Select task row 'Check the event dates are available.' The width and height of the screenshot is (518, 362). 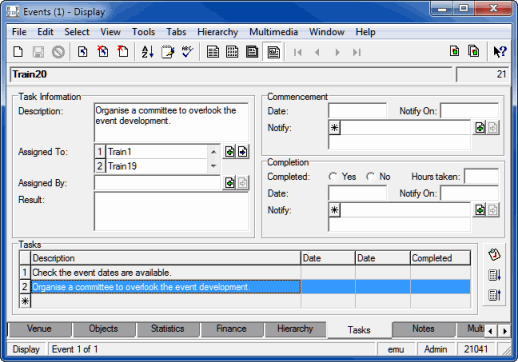[245, 273]
